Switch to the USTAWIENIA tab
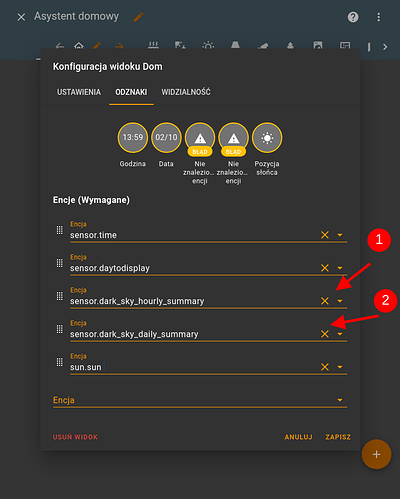 [x=79, y=92]
